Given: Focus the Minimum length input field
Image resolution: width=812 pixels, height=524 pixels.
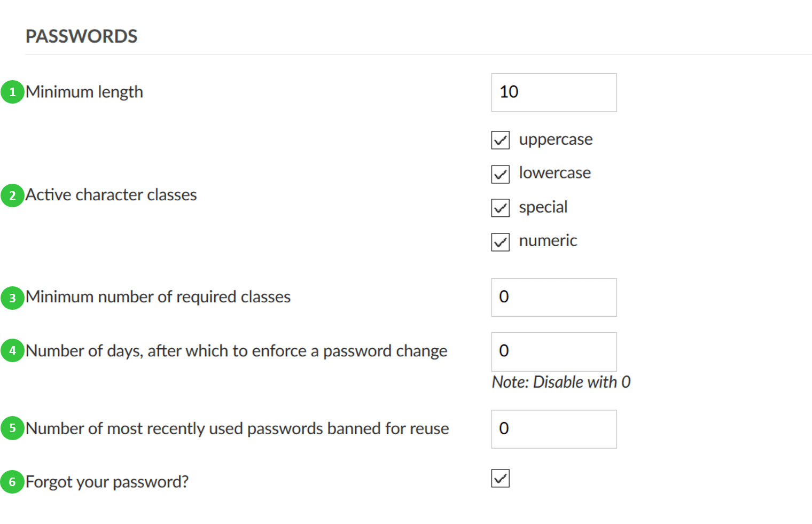Looking at the screenshot, I should pyautogui.click(x=553, y=92).
